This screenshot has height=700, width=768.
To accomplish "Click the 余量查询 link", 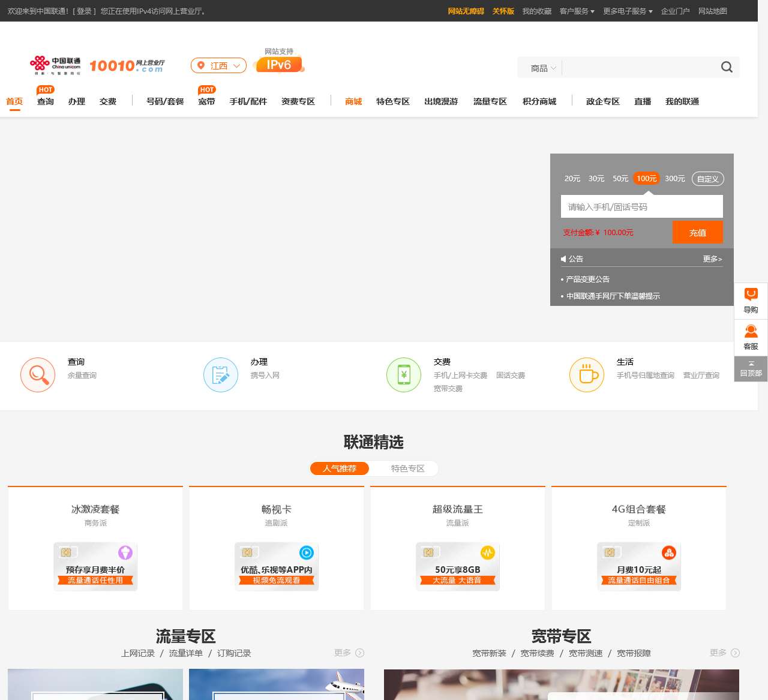I will (82, 375).
